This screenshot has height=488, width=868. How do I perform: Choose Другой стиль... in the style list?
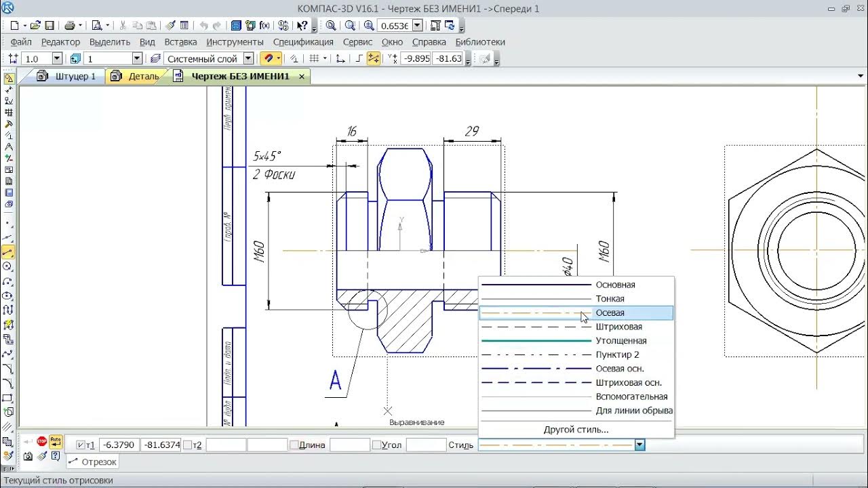click(x=576, y=430)
